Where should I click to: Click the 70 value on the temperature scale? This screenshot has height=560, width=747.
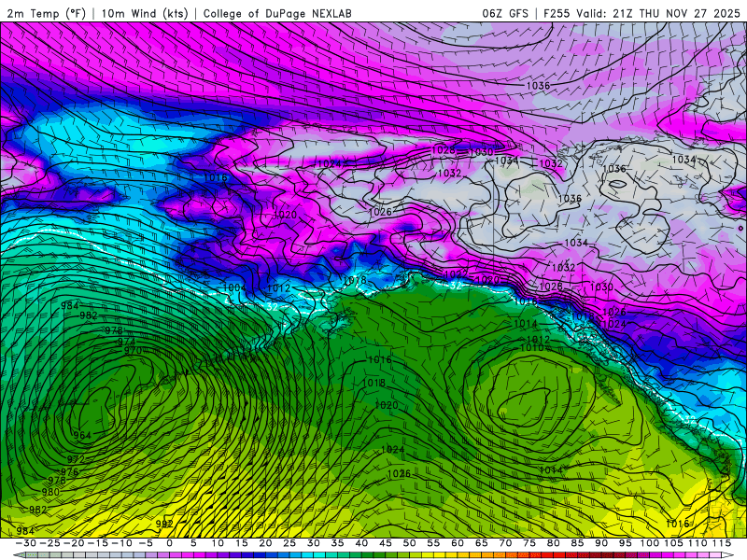tap(505, 543)
